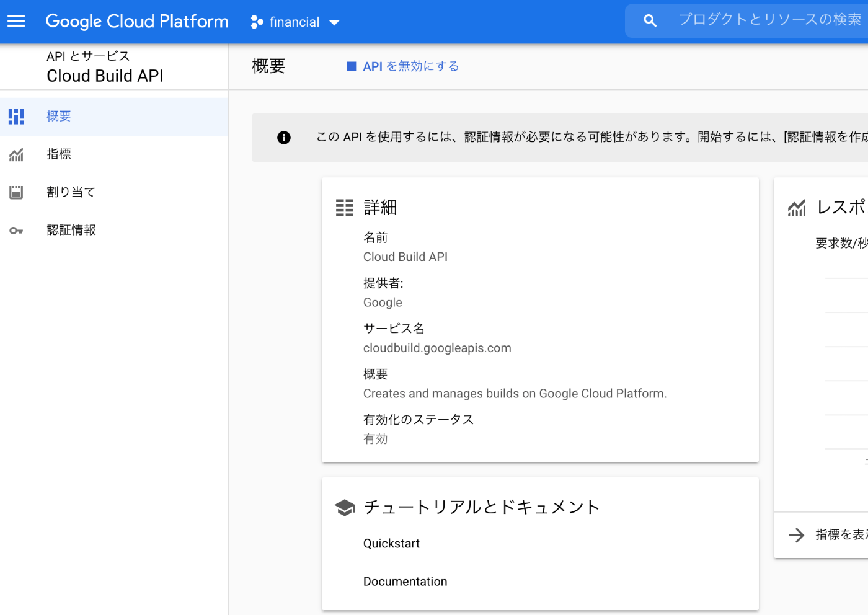Open the financial project selector dropdown

pyautogui.click(x=295, y=22)
